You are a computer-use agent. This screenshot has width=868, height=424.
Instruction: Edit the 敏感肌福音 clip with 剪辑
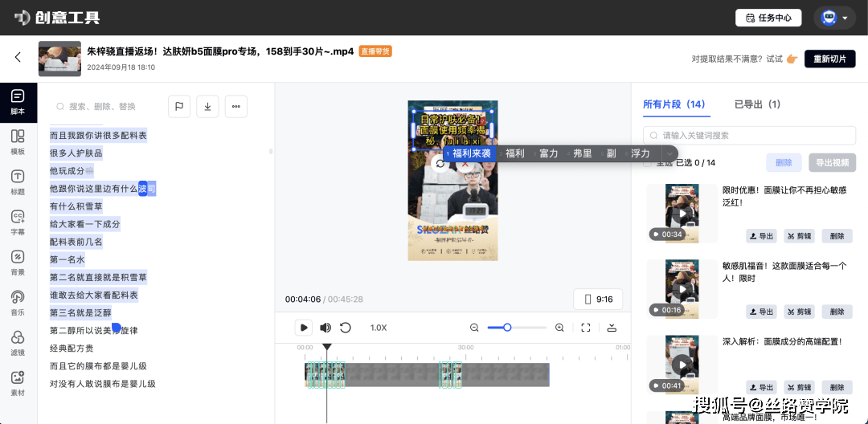(x=799, y=312)
